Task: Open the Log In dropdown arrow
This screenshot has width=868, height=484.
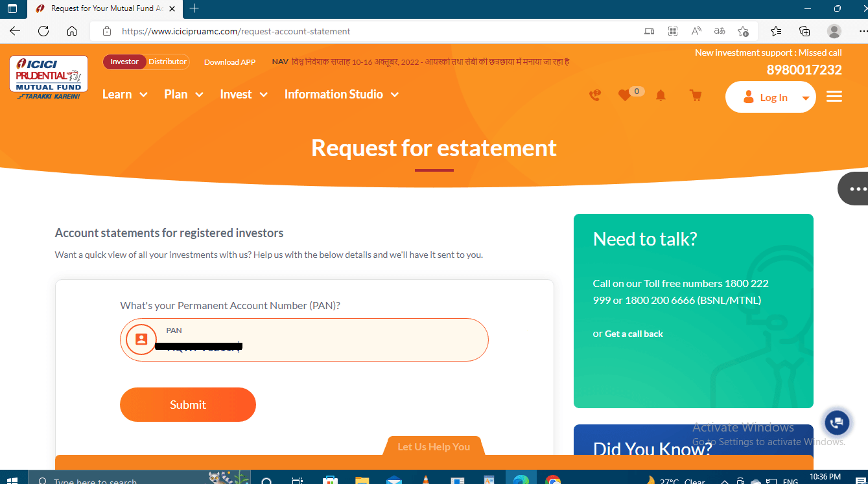Action: pyautogui.click(x=804, y=97)
